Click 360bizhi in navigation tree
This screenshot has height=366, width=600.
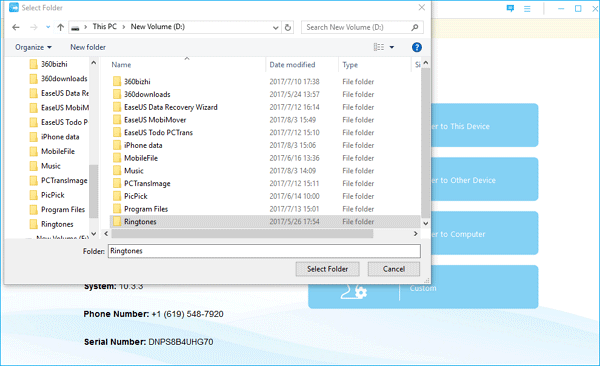point(54,64)
